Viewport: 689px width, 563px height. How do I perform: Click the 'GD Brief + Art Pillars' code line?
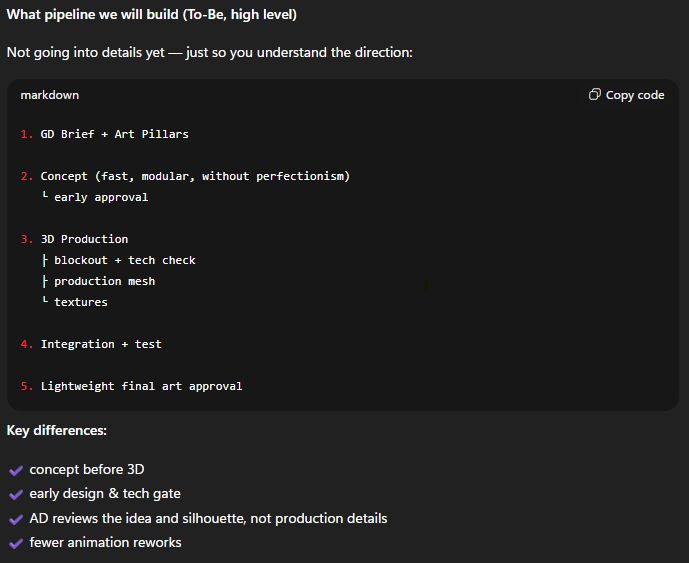pos(114,134)
